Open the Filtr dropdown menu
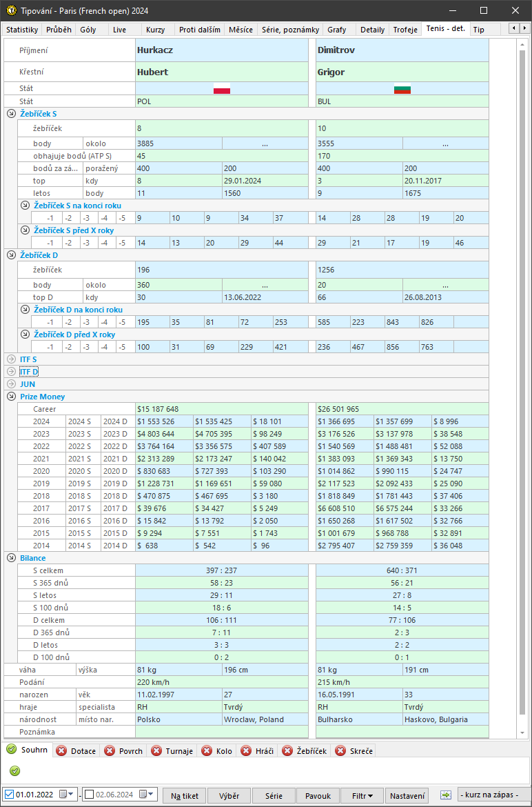Viewport: 532px width, 807px height. [x=362, y=795]
